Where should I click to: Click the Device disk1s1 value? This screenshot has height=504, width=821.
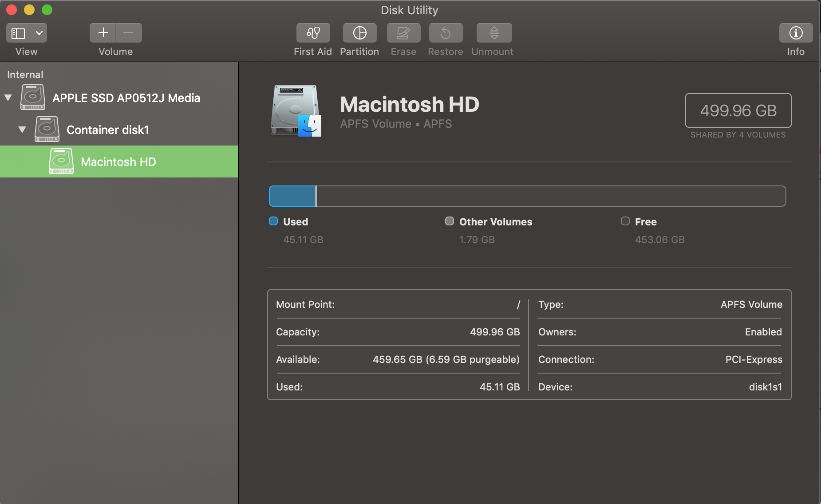(x=766, y=387)
